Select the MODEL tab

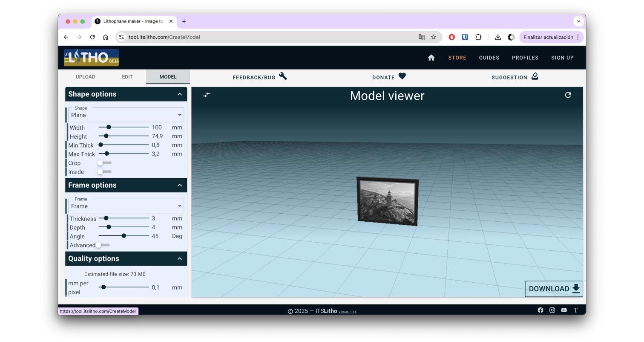(x=168, y=77)
